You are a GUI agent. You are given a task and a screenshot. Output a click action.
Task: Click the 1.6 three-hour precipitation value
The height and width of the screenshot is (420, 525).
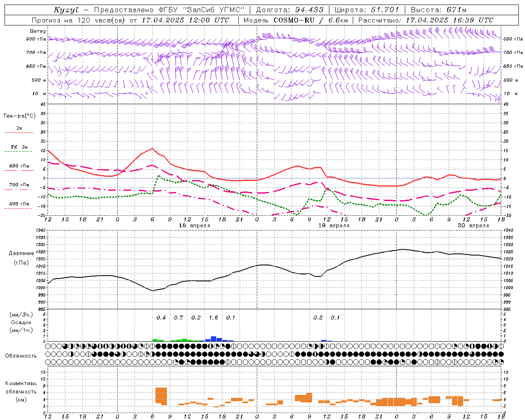213,317
